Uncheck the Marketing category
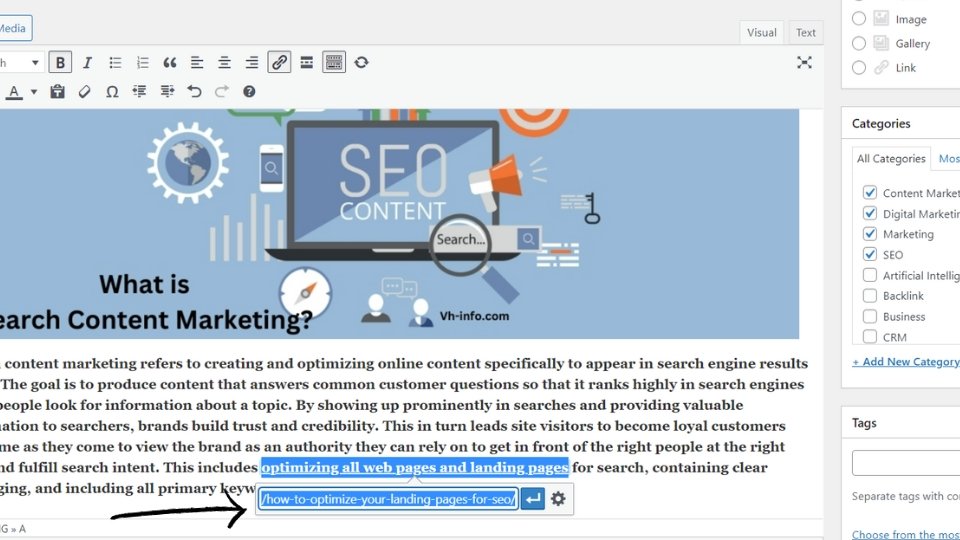 pyautogui.click(x=869, y=234)
